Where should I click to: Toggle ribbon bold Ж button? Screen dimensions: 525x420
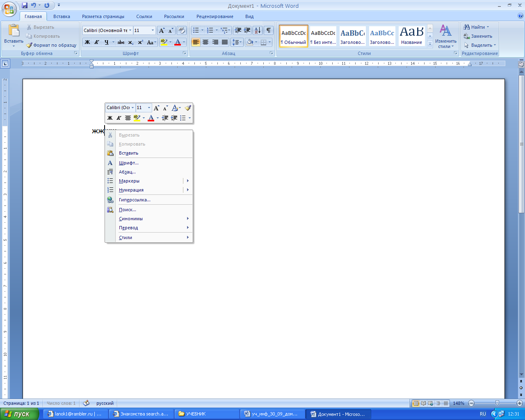pyautogui.click(x=87, y=42)
